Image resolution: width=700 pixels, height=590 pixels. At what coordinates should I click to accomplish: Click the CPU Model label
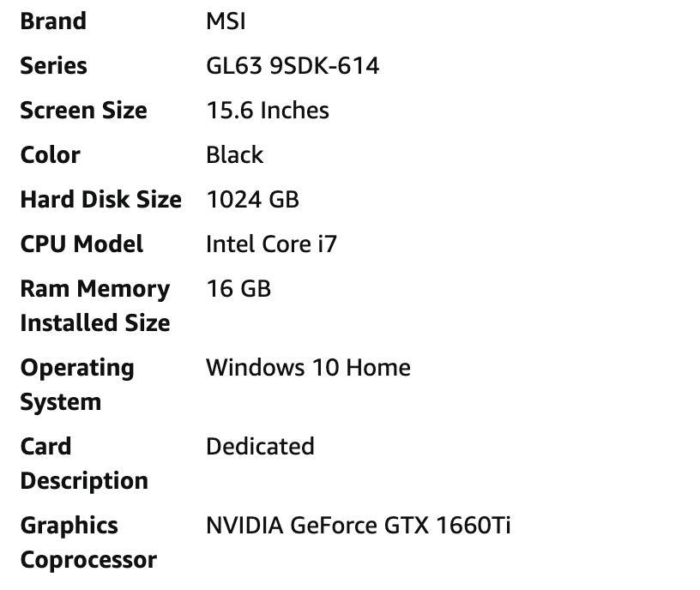(x=81, y=244)
